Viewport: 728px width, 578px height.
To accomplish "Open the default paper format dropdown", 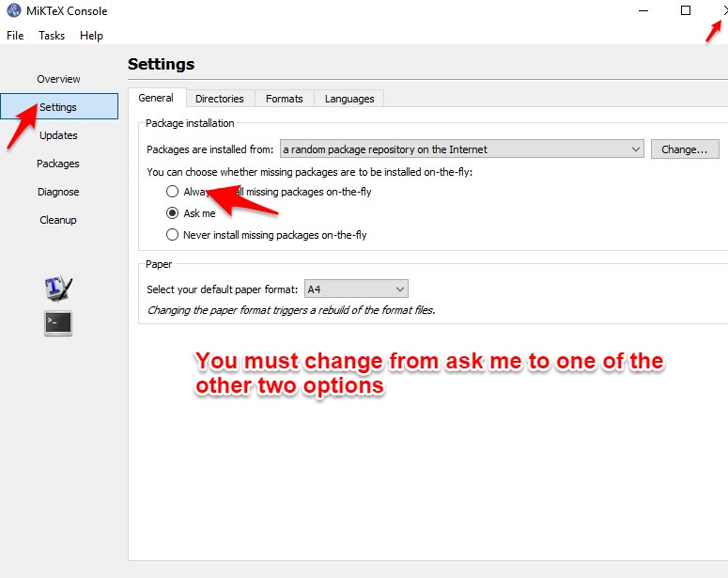I will (x=356, y=289).
